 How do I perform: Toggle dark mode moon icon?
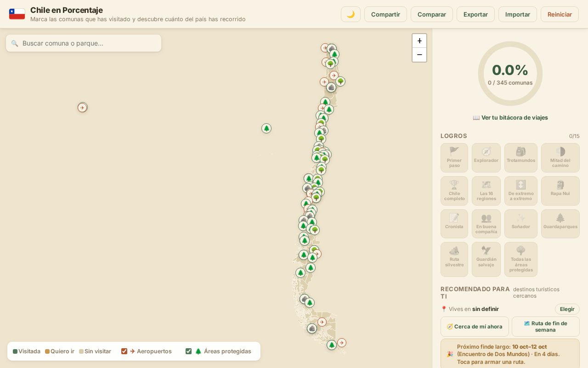click(x=351, y=14)
